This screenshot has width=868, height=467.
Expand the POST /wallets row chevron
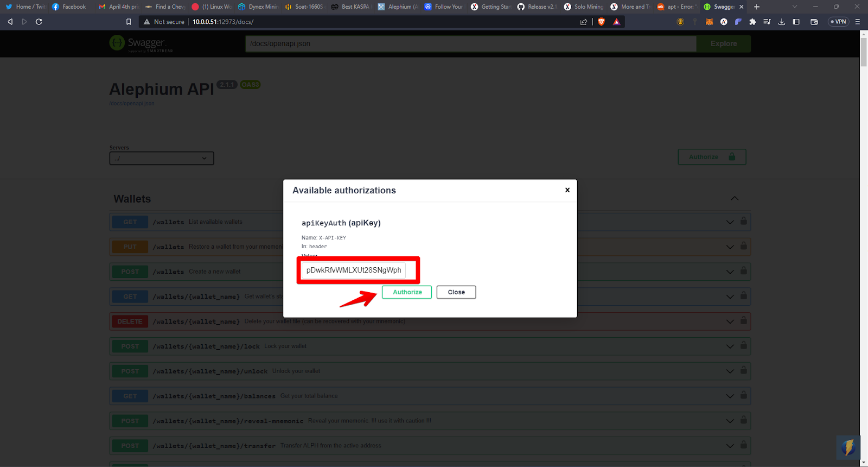(730, 272)
